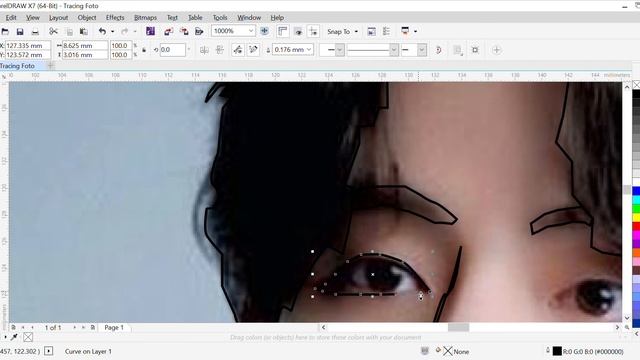Select the Page 1 tab

113,327
